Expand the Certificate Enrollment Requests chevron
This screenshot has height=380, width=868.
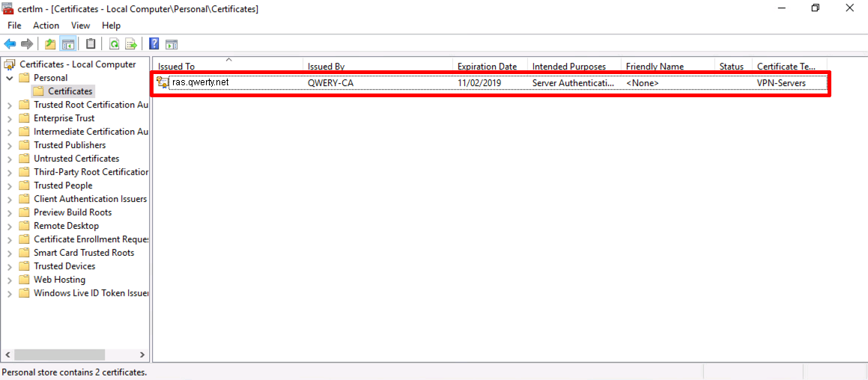tap(10, 240)
